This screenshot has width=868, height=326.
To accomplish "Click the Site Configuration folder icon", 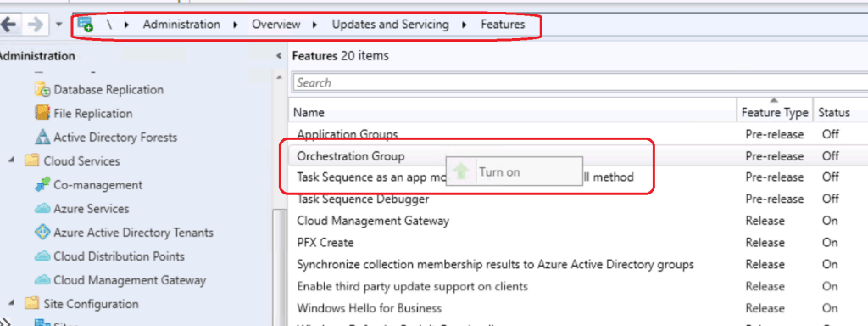I will click(32, 304).
